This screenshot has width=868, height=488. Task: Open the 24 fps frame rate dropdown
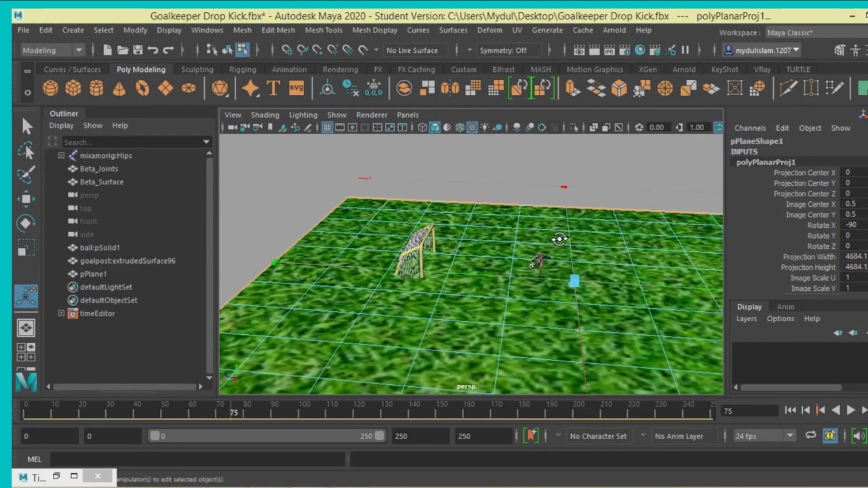point(764,436)
